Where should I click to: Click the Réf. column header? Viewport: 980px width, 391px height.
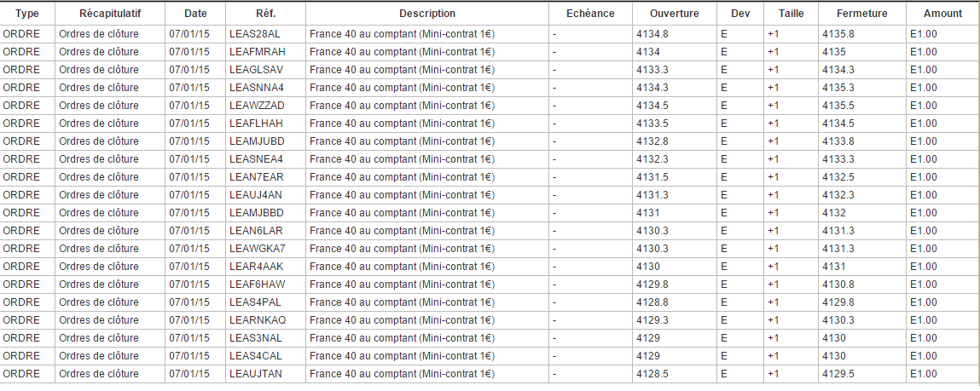[x=265, y=14]
